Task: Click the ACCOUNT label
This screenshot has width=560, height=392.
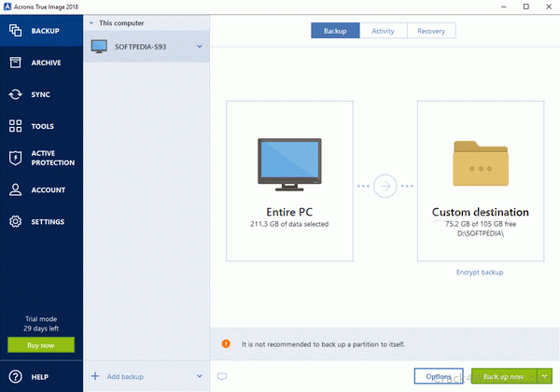Action: click(x=49, y=189)
